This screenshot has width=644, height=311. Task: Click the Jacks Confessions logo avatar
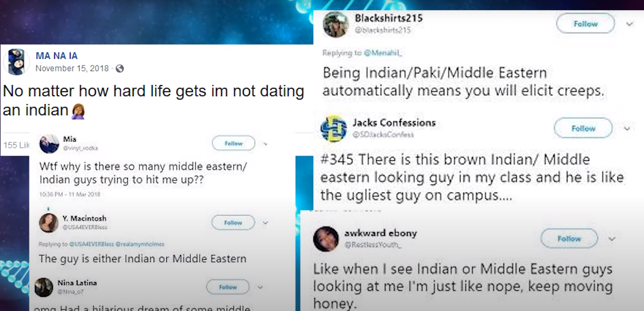pyautogui.click(x=334, y=129)
